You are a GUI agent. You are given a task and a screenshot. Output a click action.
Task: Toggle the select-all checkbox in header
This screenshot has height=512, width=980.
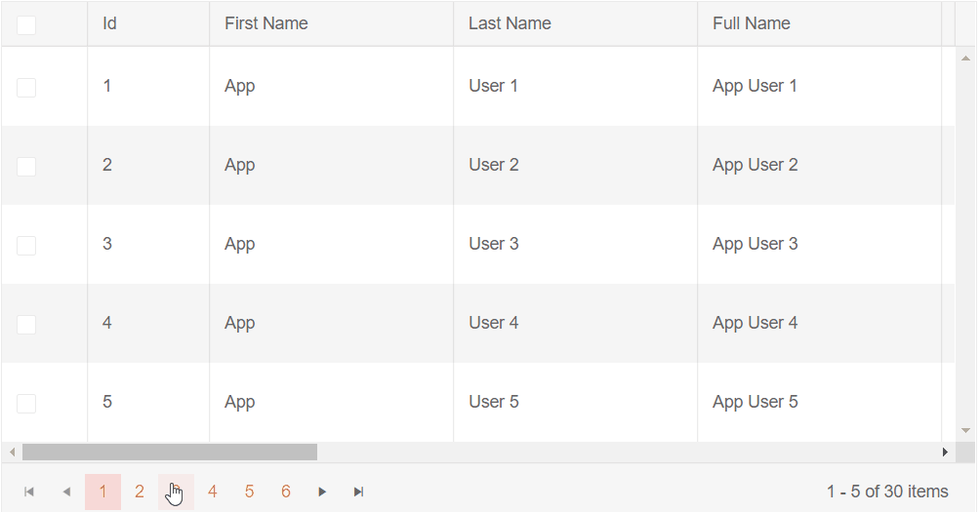coord(26,24)
